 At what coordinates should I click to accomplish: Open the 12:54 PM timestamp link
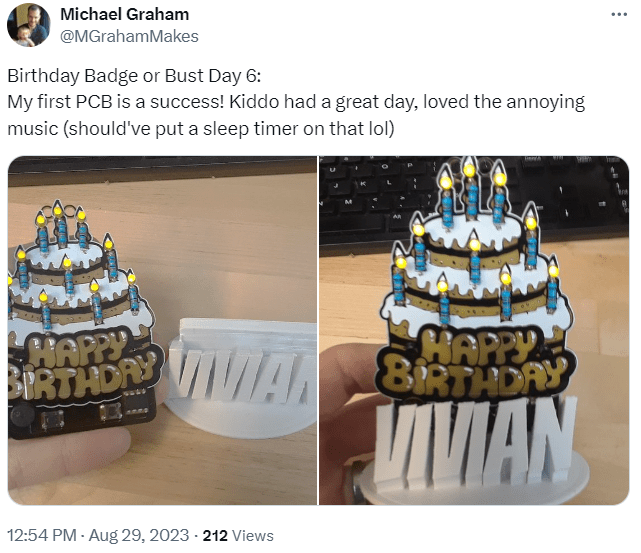42,535
